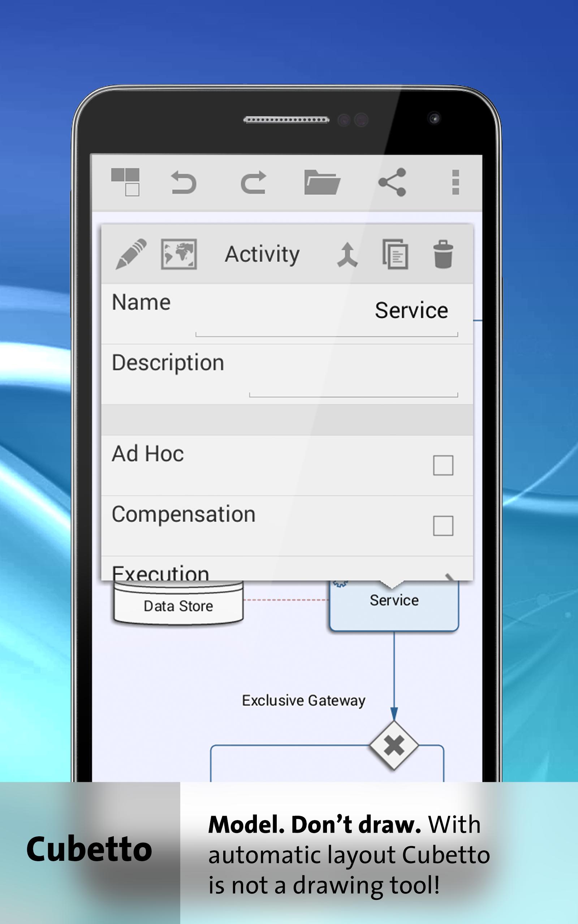Tap the Ad Hoc label
The image size is (578, 924).
coord(148,454)
